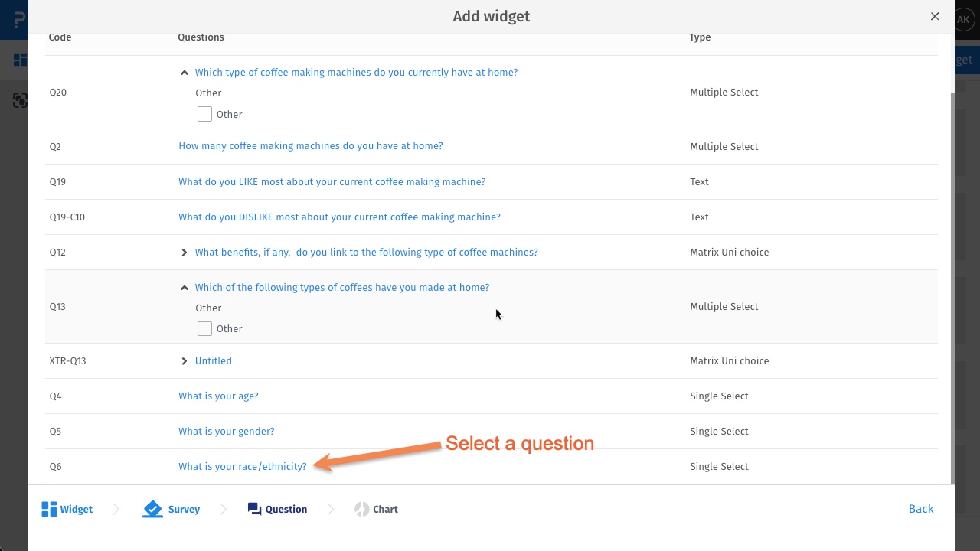Viewport: 980px width, 551px height.
Task: Click the Back button
Action: coord(920,509)
